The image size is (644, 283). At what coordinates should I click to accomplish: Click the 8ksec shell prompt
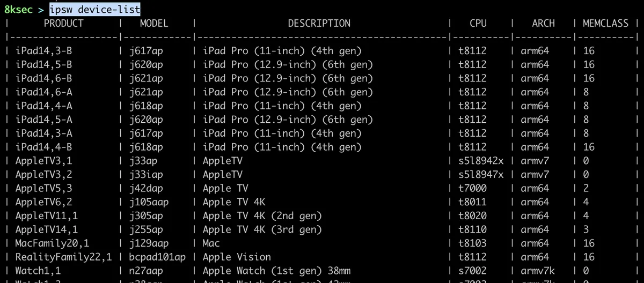pyautogui.click(x=18, y=9)
